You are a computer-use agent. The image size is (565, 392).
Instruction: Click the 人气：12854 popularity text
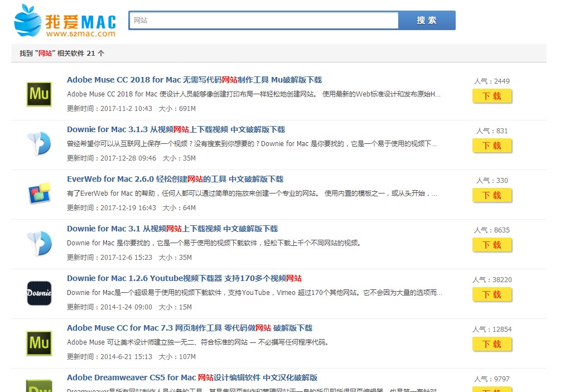pyautogui.click(x=492, y=330)
